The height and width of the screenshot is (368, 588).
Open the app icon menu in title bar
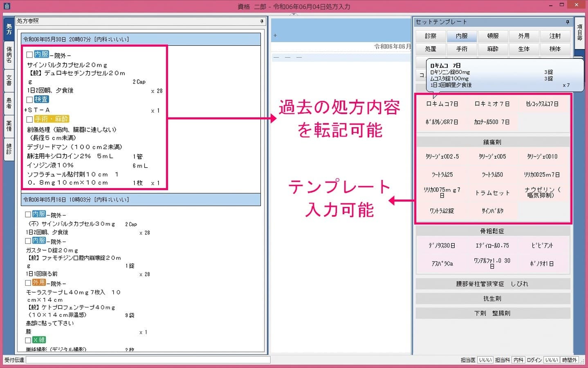(6, 6)
